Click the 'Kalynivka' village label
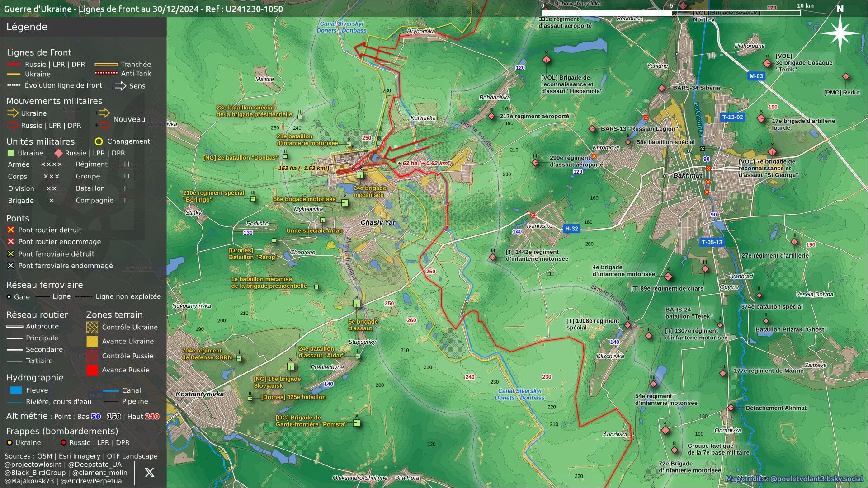Image resolution: width=868 pixels, height=488 pixels. 423,118
